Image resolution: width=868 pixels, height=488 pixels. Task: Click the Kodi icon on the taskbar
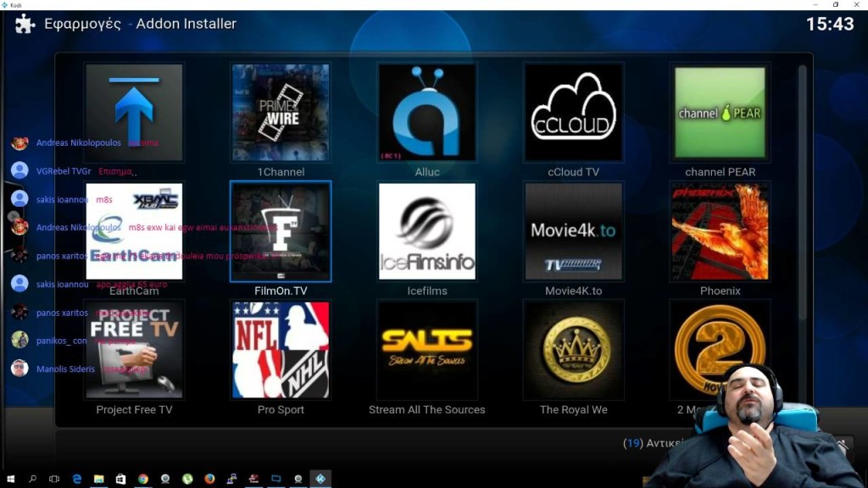click(x=320, y=479)
